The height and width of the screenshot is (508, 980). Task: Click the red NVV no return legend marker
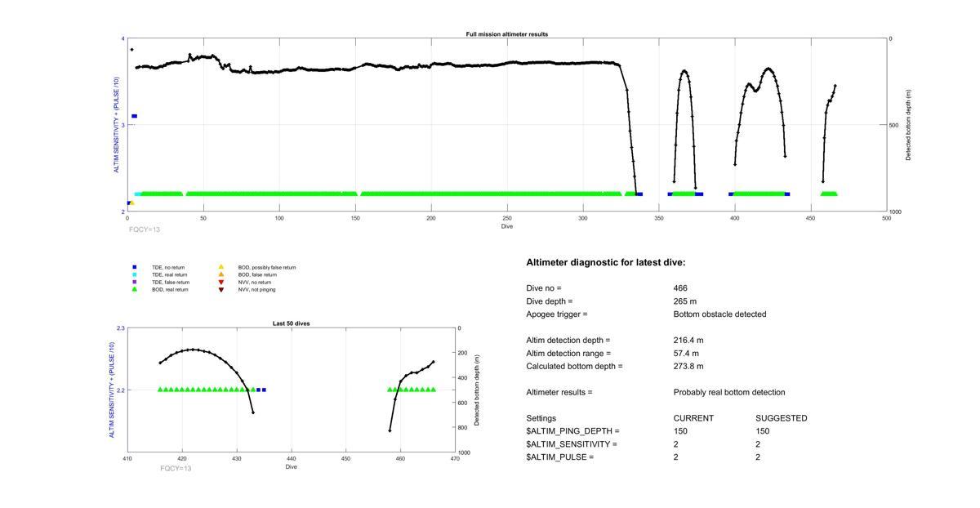click(220, 282)
